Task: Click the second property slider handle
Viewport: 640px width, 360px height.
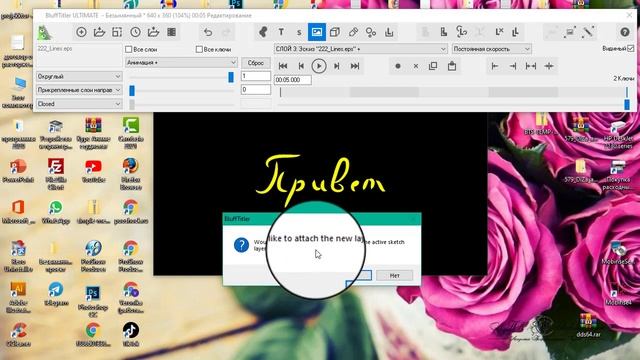Action: click(x=132, y=90)
